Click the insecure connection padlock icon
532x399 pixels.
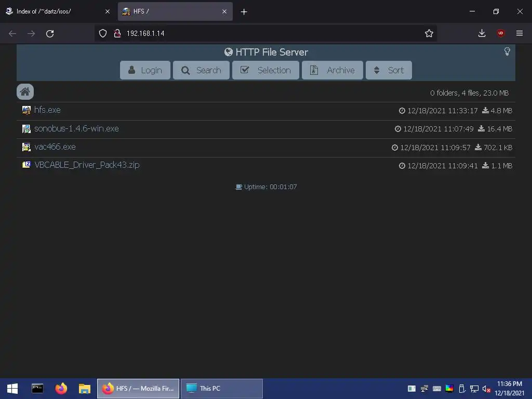coord(117,33)
